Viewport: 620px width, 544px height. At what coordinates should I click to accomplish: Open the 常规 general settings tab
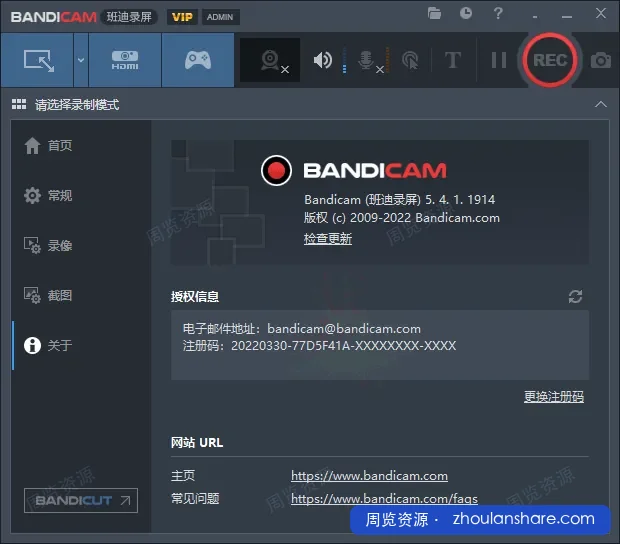[x=48, y=195]
